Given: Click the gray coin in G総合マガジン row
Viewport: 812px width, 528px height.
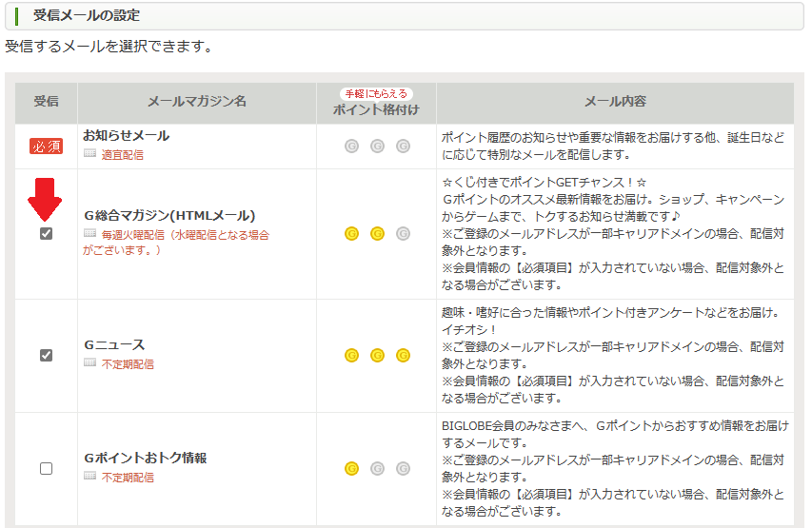Looking at the screenshot, I should tap(403, 234).
